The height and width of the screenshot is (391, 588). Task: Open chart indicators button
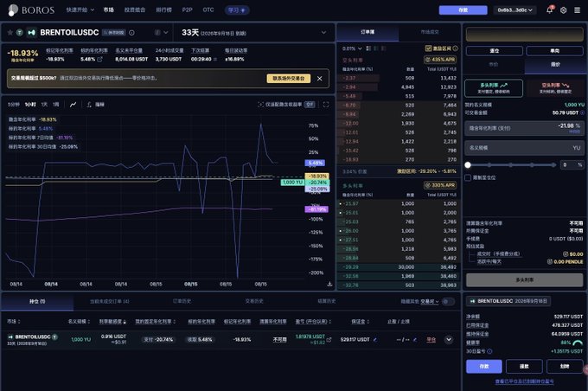coord(95,105)
